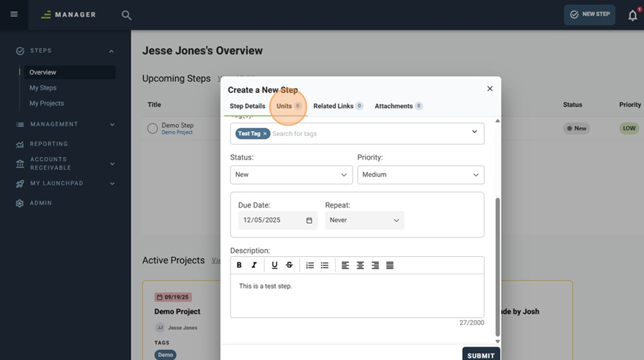Click the dialog scrollbar thumb
Screen dimensions: 644x360
pyautogui.click(x=497, y=267)
